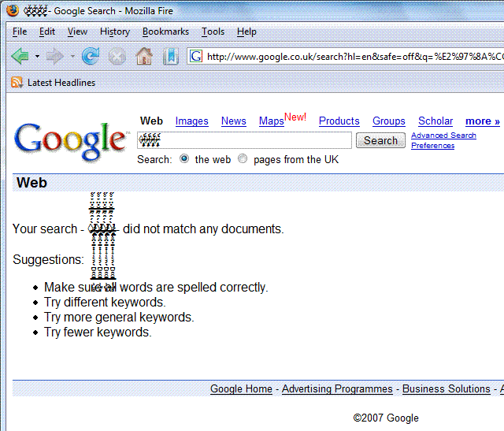Select 'the web' radio button
The image size is (504, 431).
(184, 158)
